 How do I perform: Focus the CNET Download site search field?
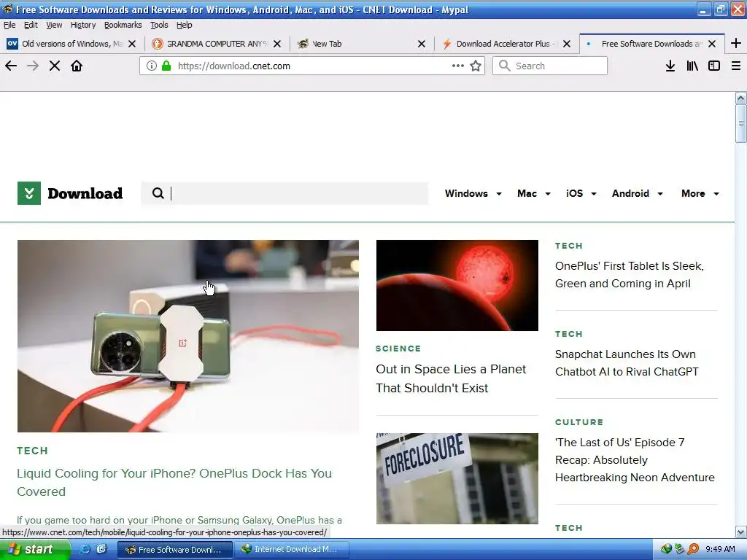[285, 193]
